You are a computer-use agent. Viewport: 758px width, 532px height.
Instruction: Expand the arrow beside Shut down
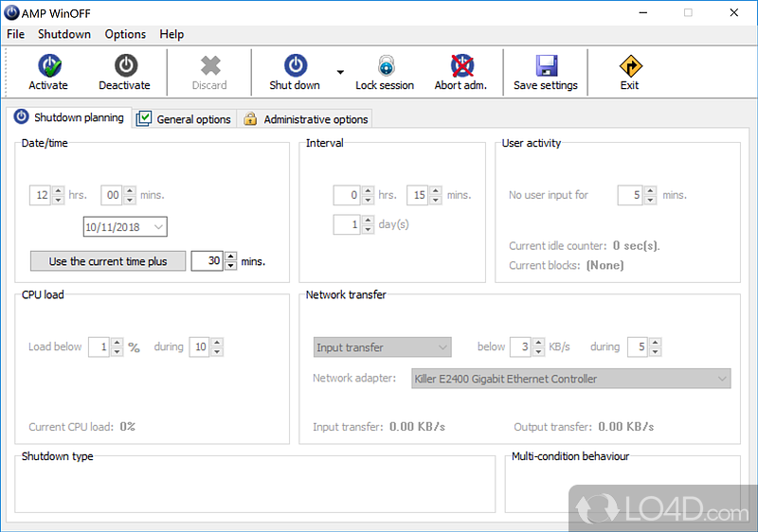(339, 72)
